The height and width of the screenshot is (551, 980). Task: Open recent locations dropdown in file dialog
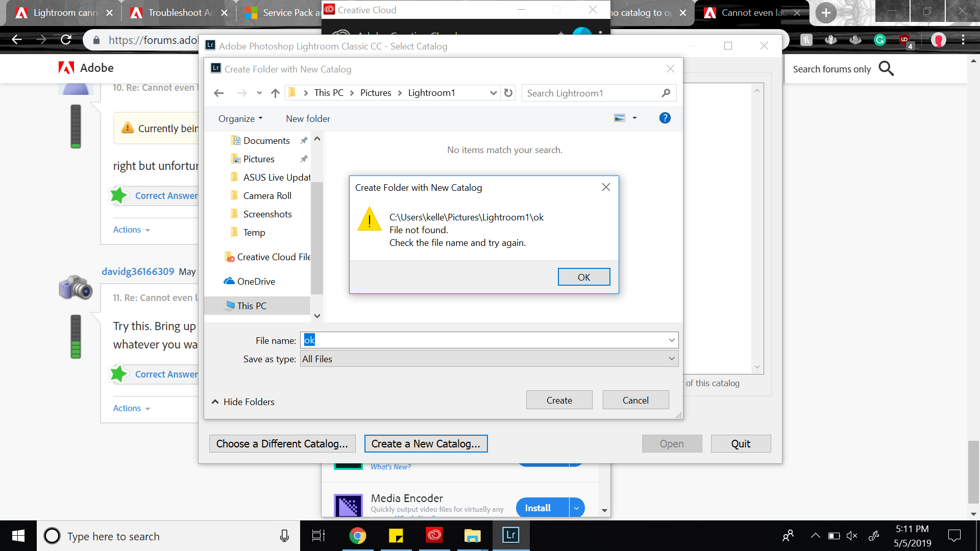pyautogui.click(x=259, y=93)
